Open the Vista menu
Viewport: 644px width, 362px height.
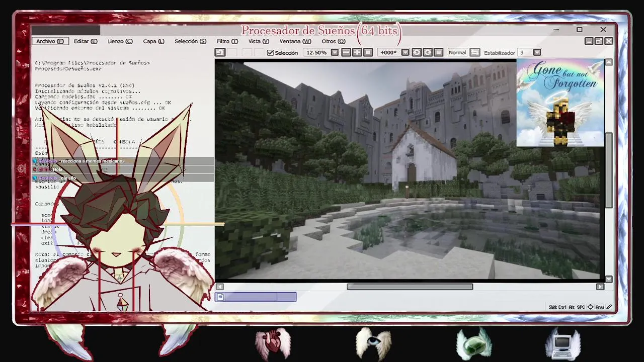259,41
